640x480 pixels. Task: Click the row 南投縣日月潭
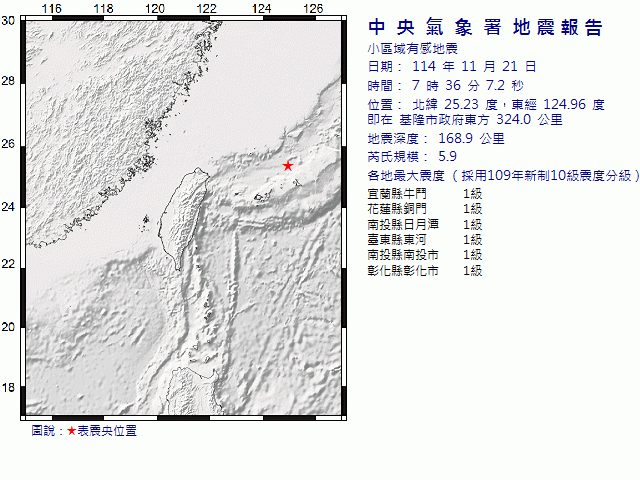(424, 224)
